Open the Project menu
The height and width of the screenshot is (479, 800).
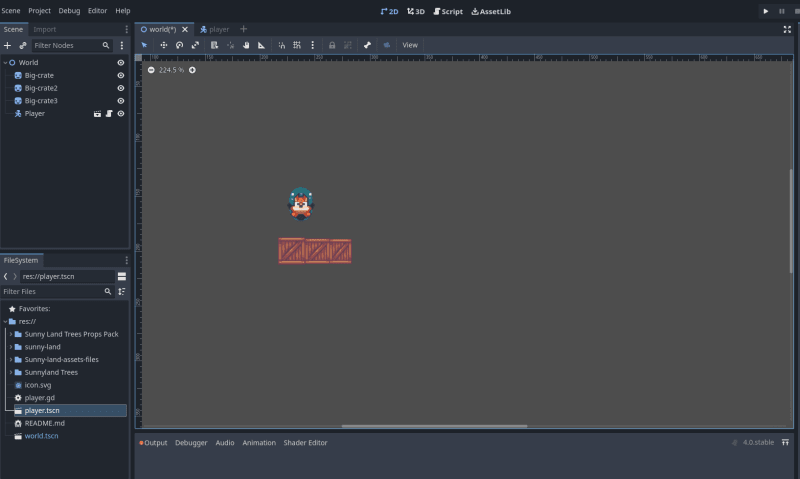pyautogui.click(x=39, y=10)
